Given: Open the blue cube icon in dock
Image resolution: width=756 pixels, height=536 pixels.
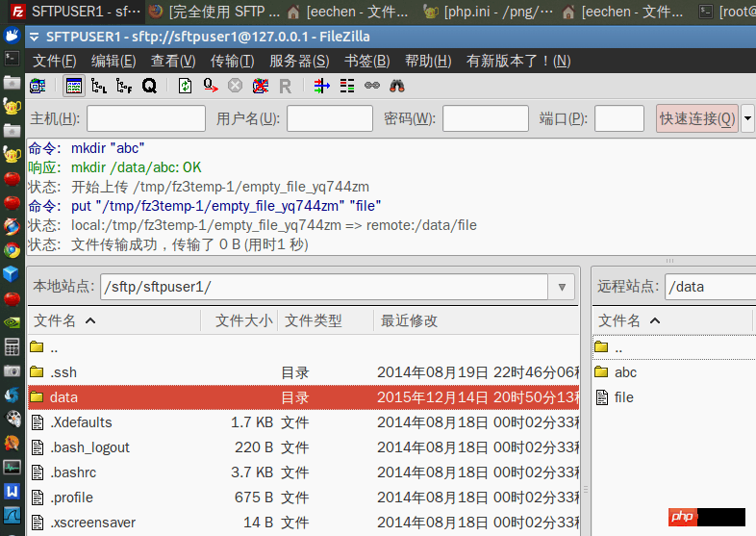Looking at the screenshot, I should tap(11, 274).
